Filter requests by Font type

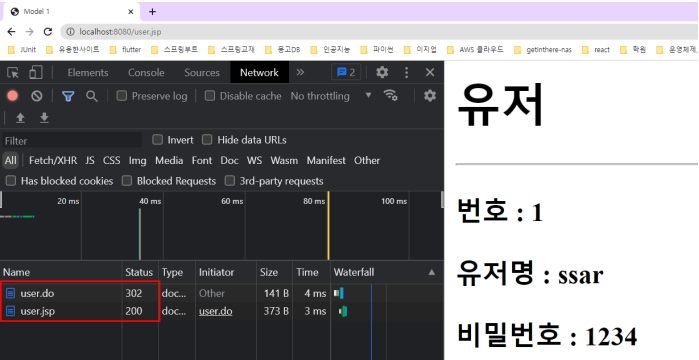point(202,160)
